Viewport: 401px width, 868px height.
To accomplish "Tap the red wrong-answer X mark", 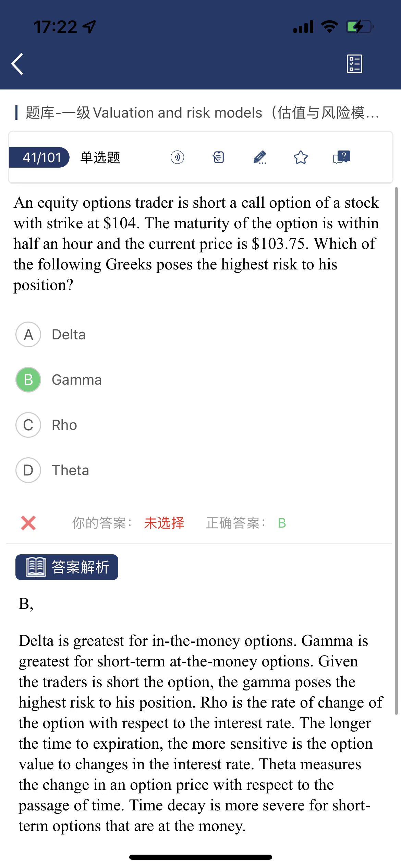I will [28, 523].
